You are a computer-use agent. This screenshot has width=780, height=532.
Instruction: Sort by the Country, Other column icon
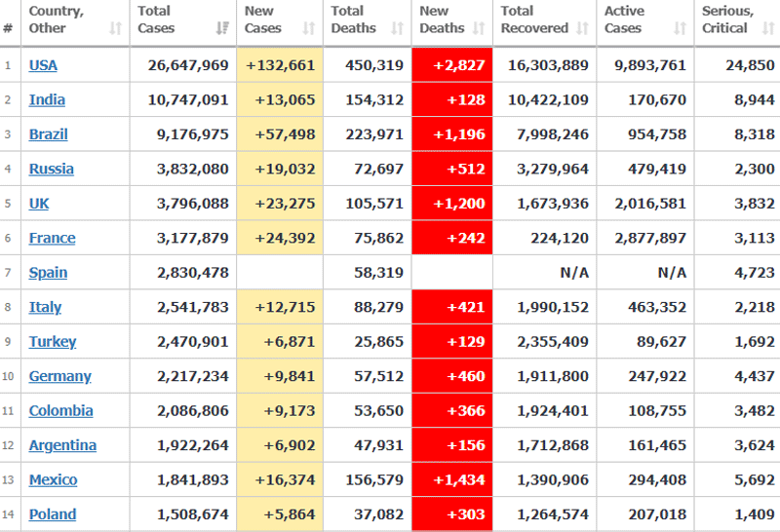click(116, 28)
